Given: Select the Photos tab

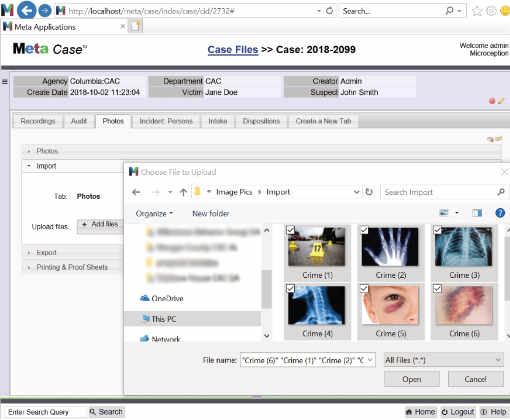Looking at the screenshot, I should (x=113, y=121).
